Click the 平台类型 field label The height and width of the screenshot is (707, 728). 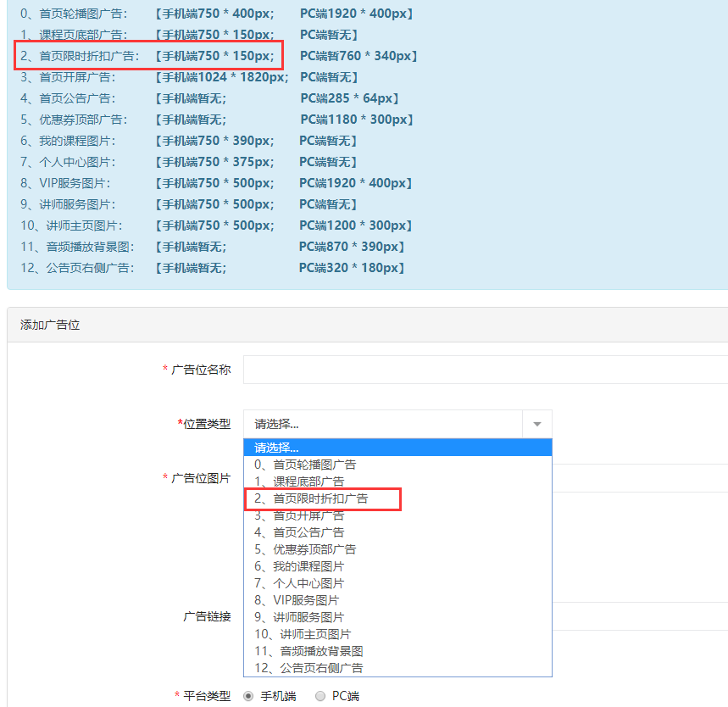207,696
